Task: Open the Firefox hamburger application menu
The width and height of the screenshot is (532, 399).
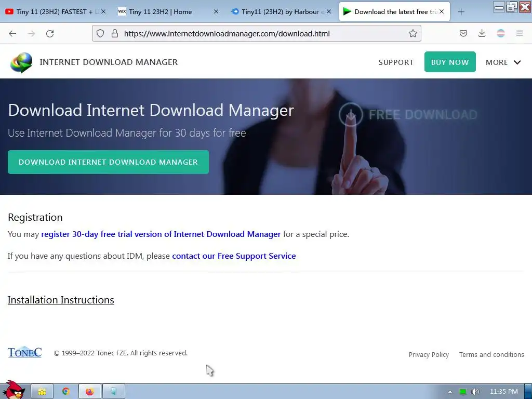Action: coord(519,33)
